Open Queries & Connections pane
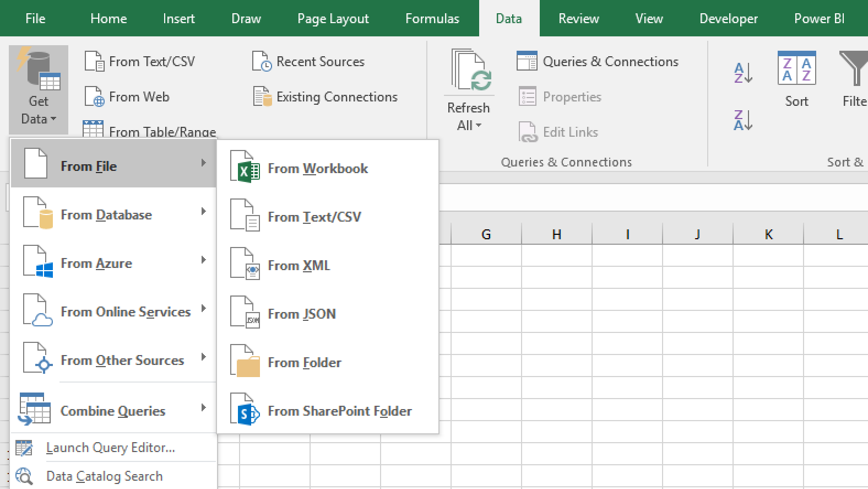The width and height of the screenshot is (868, 489). [x=598, y=62]
